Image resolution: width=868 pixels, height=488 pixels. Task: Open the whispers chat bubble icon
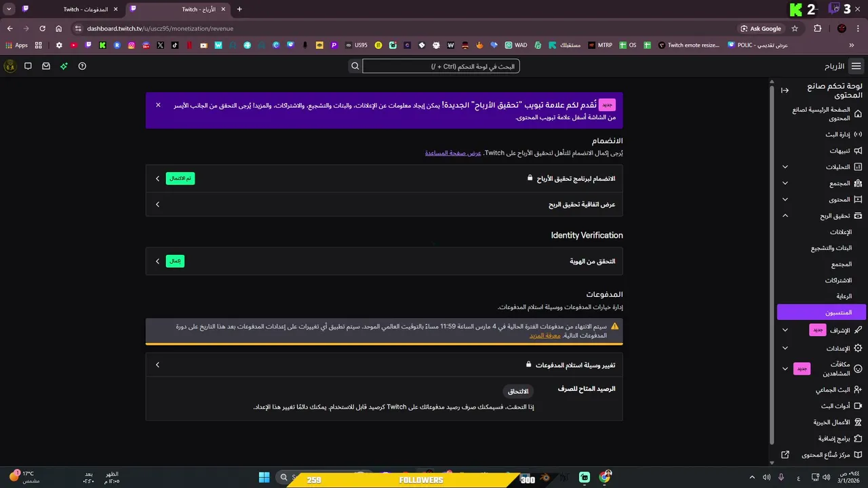pos(28,66)
